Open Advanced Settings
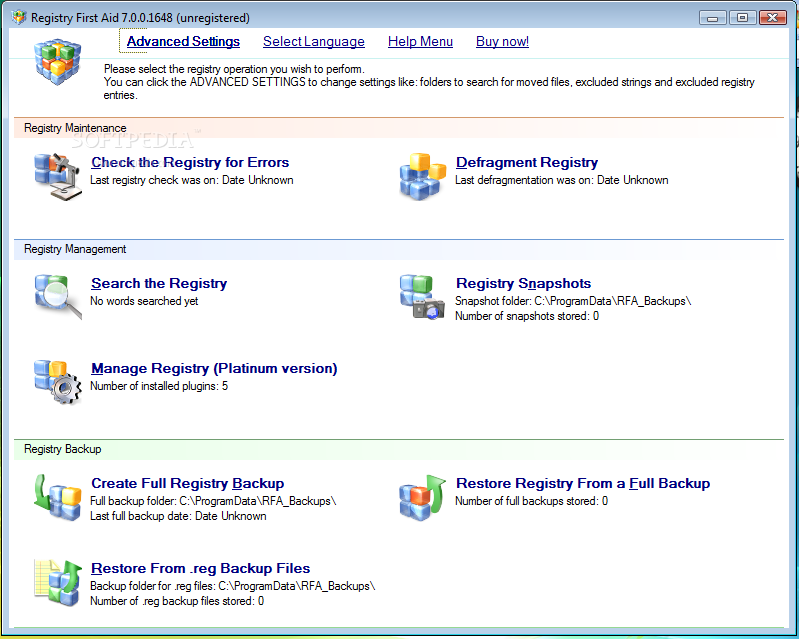The image size is (799, 639). [183, 41]
